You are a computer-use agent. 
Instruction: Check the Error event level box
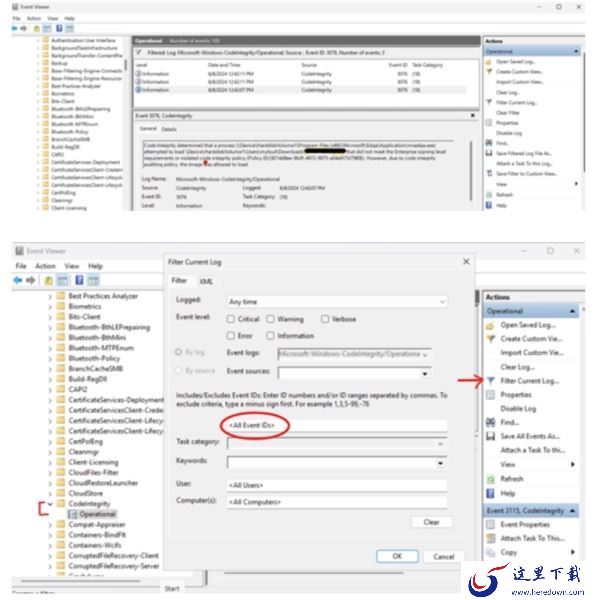231,336
